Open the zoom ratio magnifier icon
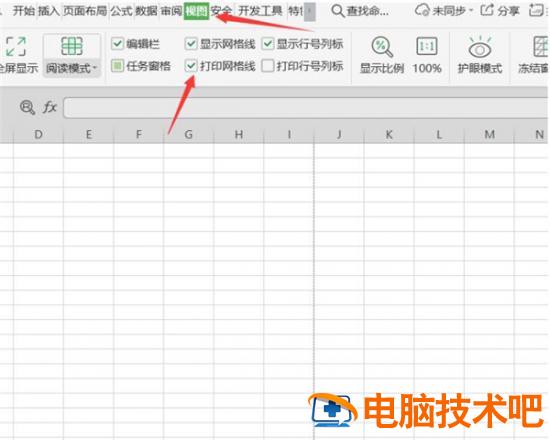Screen dimensions: 550x440 coord(382,47)
